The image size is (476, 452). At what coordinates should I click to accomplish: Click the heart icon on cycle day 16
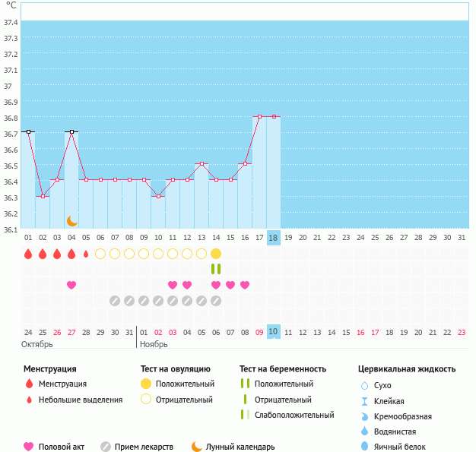point(245,285)
